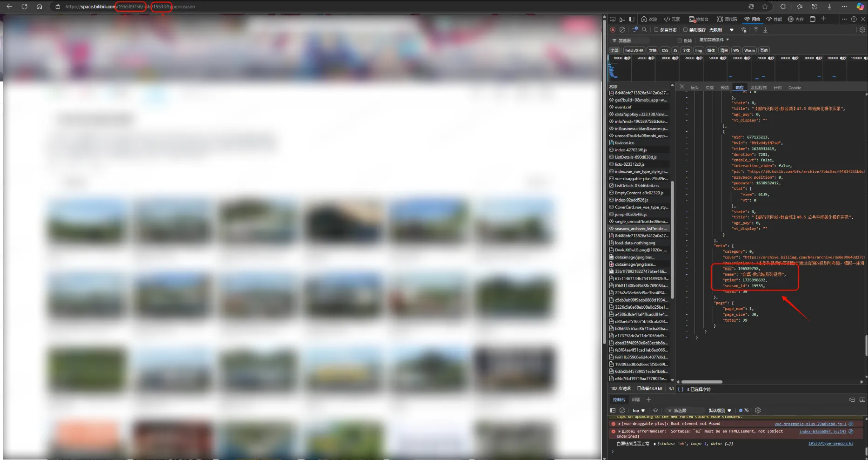This screenshot has height=460, width=868.
Task: Pretty-print response with braces icon
Action: tap(681, 389)
